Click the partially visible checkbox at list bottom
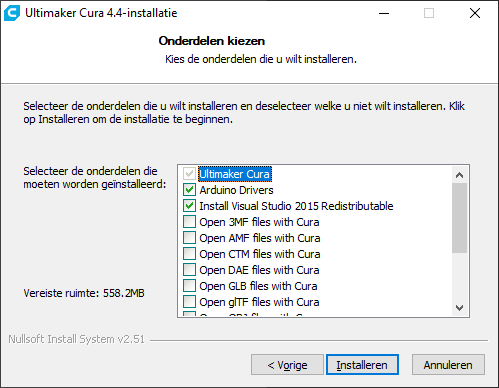The image size is (499, 388). point(189,314)
